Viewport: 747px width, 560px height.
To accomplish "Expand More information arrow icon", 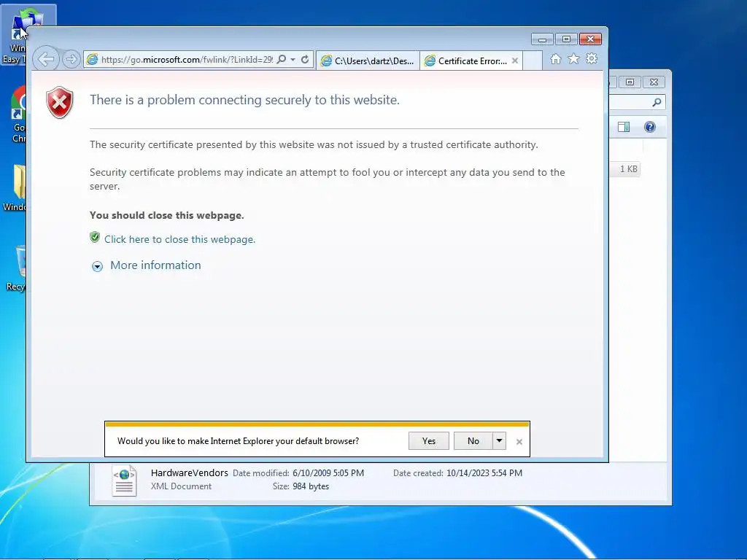I will tap(97, 266).
